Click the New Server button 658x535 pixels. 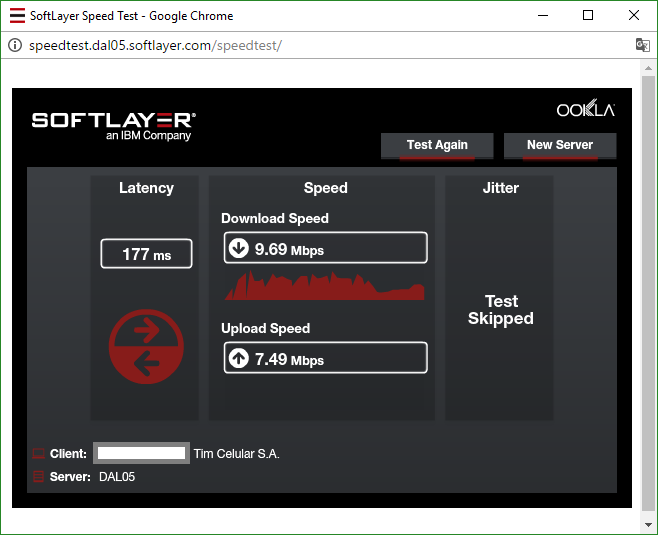559,145
